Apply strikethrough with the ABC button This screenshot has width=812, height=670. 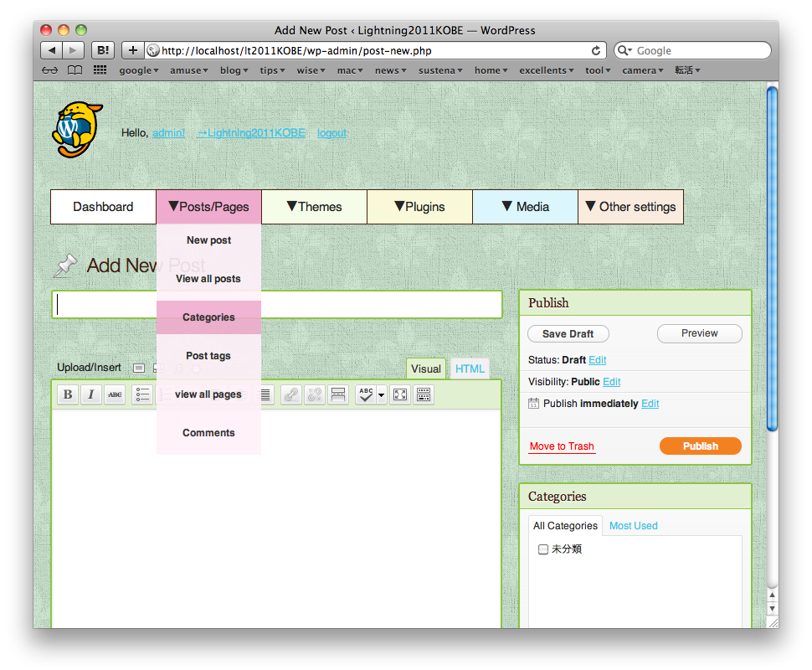point(115,394)
